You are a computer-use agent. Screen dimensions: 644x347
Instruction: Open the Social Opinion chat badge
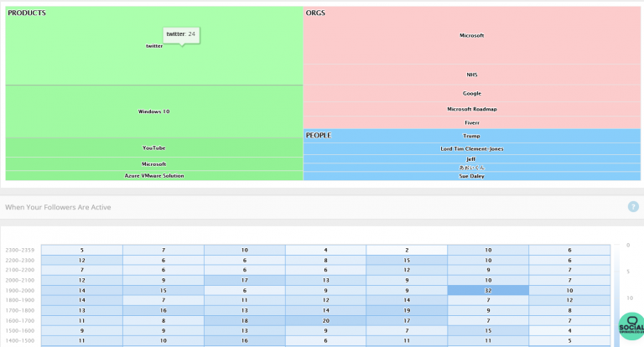(631, 327)
